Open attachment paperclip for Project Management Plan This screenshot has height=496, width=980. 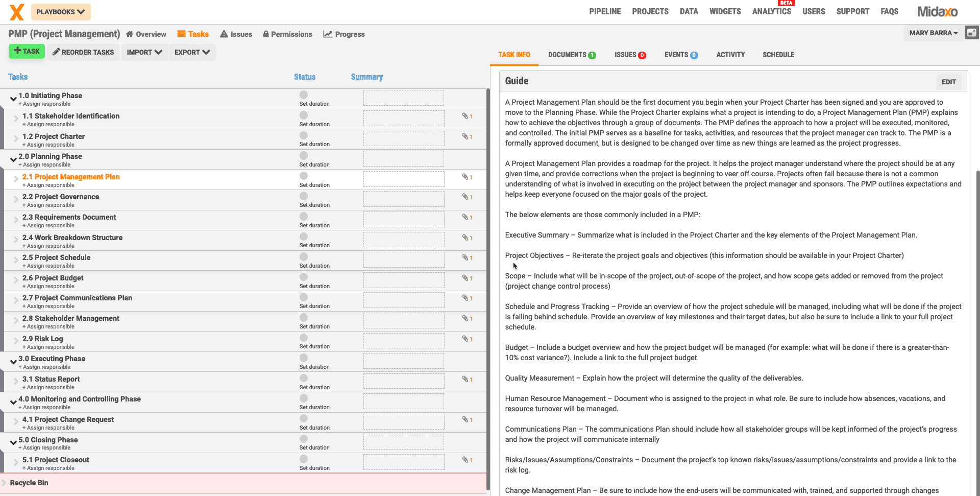coord(465,177)
